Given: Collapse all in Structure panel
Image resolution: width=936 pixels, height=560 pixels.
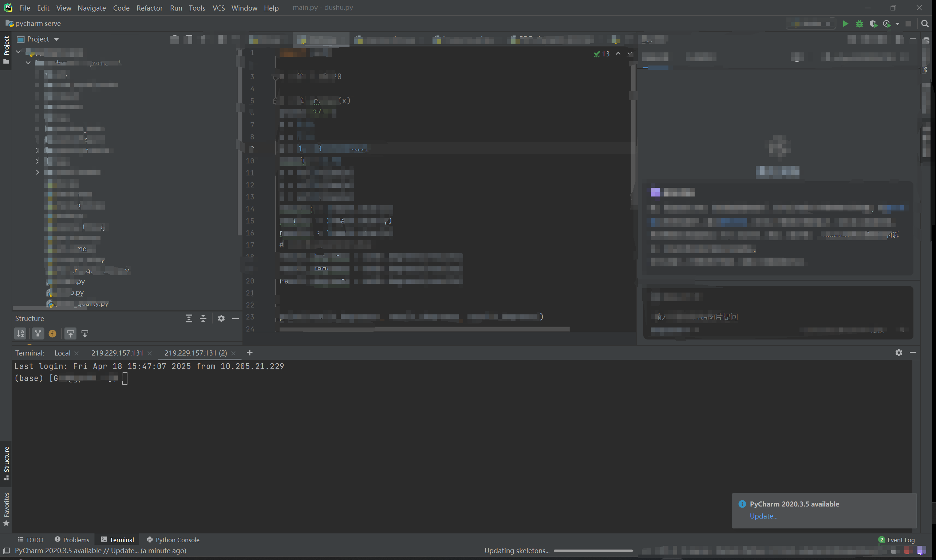Looking at the screenshot, I should coord(203,318).
